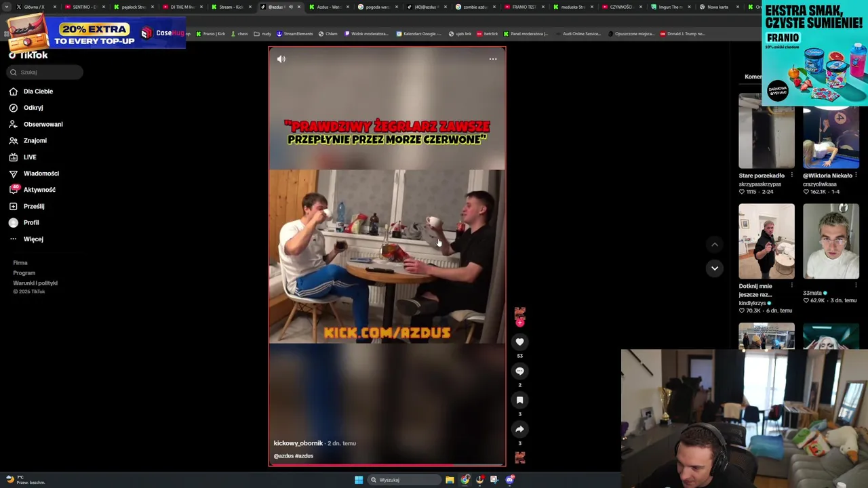Open the 33mata video thumbnail

point(831,241)
